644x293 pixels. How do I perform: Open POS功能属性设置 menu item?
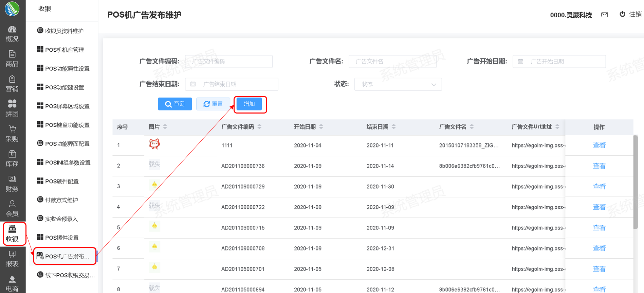click(63, 68)
